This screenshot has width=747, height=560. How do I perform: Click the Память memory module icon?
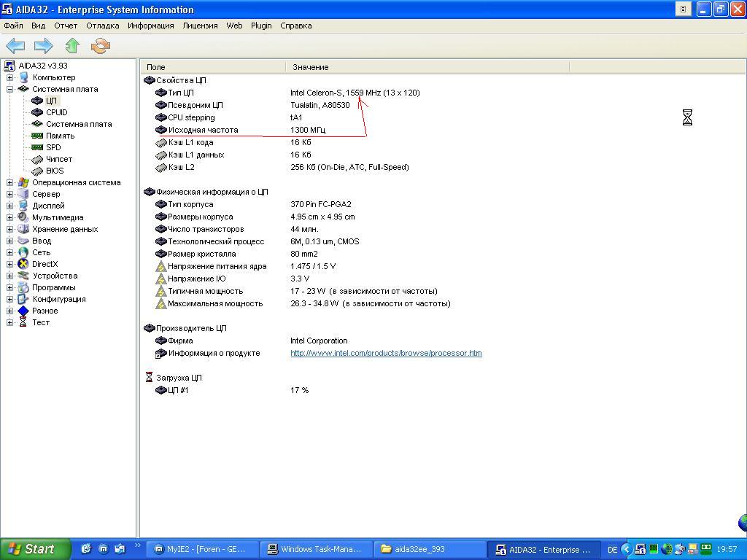pos(37,136)
